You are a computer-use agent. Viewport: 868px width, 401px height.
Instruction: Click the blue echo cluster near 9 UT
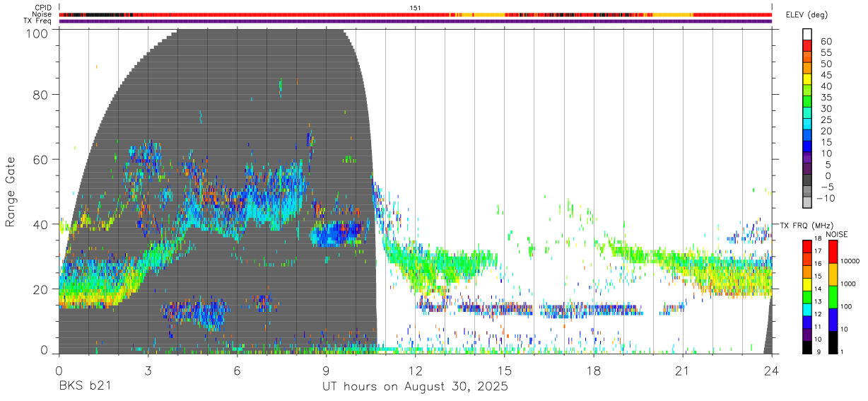[x=338, y=233]
